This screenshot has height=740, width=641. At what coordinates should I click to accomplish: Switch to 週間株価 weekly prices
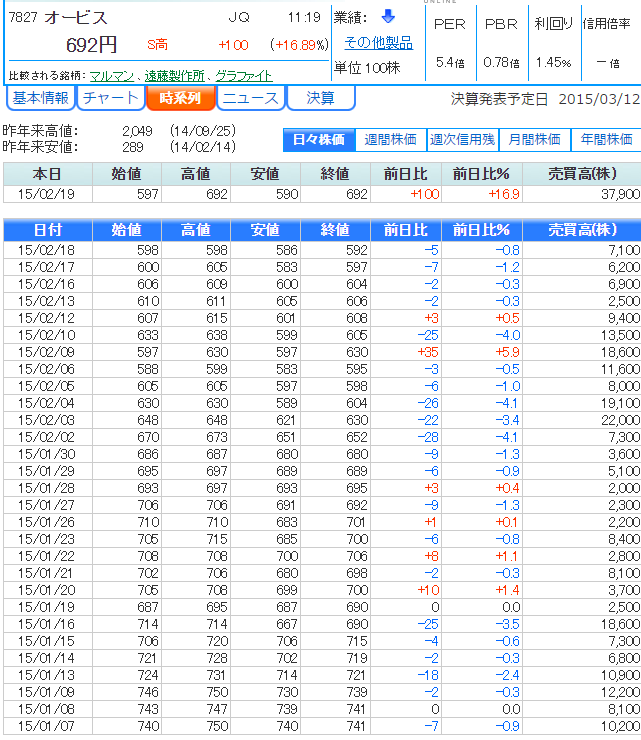pos(391,139)
